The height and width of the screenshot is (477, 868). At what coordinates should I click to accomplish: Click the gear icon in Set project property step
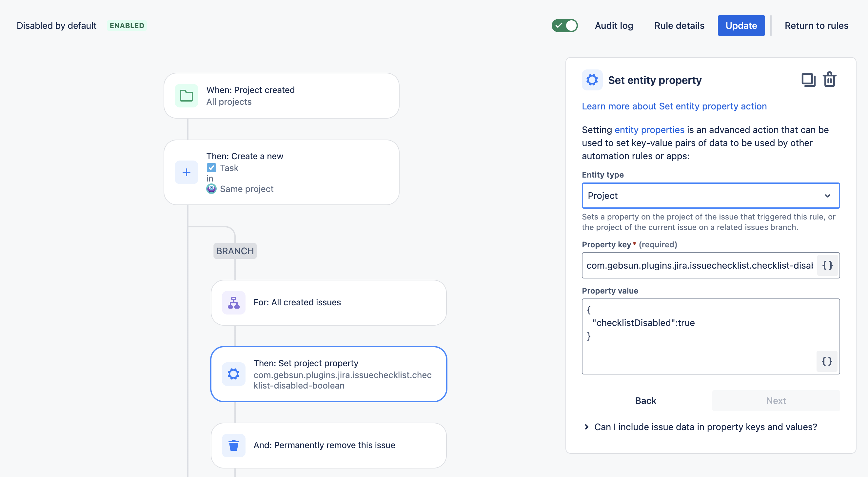click(x=233, y=374)
